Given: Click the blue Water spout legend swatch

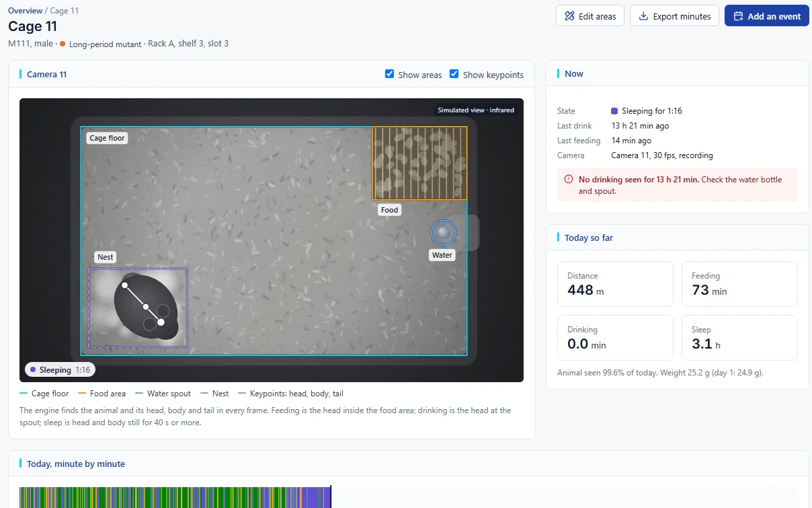Looking at the screenshot, I should point(139,394).
